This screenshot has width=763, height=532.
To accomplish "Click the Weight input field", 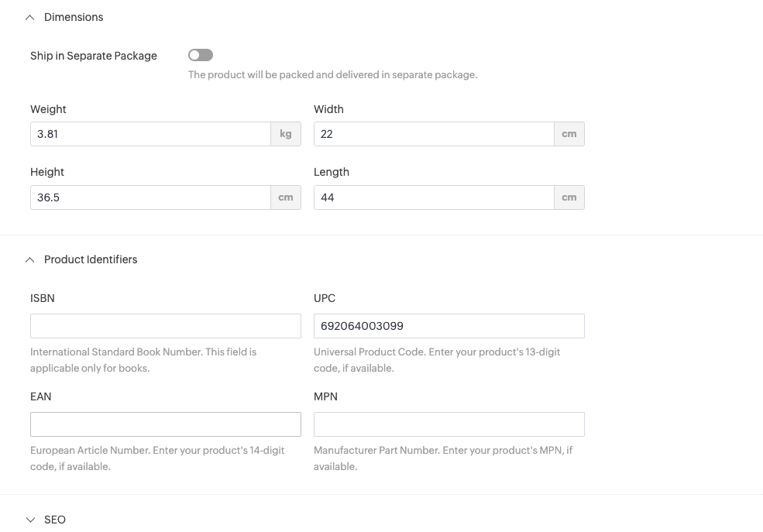I will coord(150,134).
